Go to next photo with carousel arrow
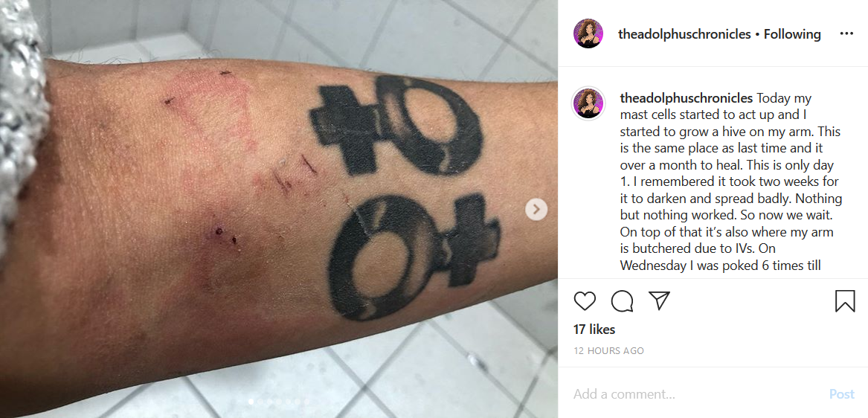868x418 pixels. coord(536,209)
